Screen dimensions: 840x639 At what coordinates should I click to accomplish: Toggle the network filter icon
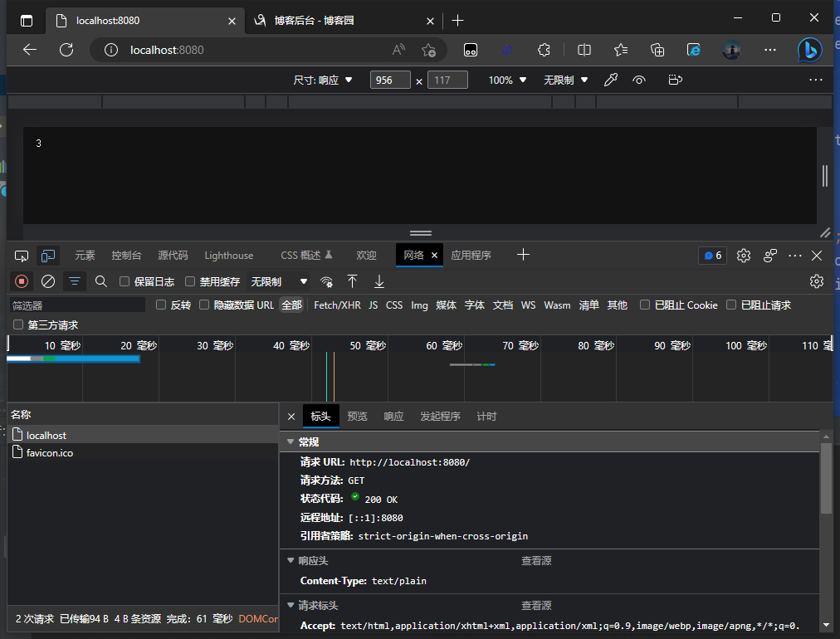pyautogui.click(x=75, y=281)
